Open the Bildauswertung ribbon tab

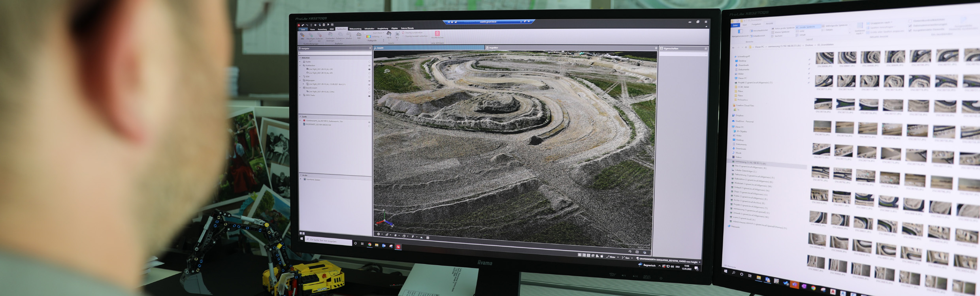(355, 29)
